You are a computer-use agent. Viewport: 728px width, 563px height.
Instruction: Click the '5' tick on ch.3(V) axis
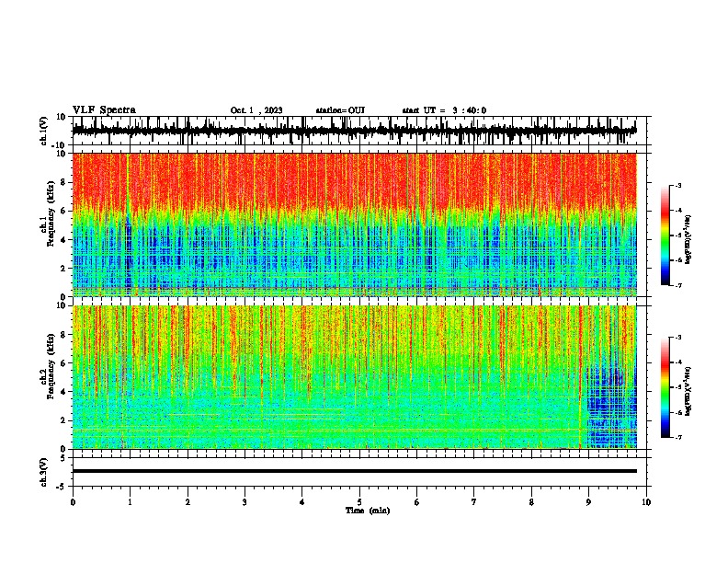pos(63,457)
